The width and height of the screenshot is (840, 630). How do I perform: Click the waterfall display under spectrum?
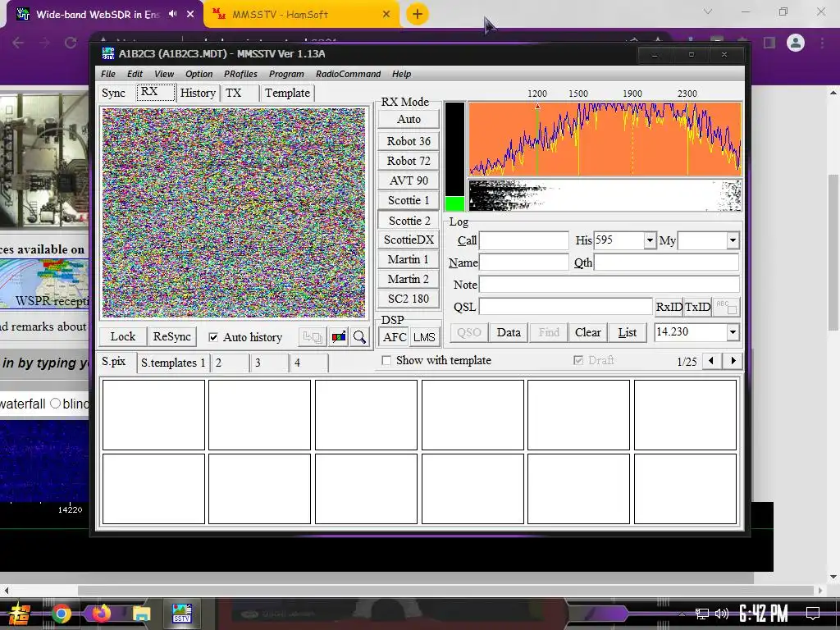point(605,195)
